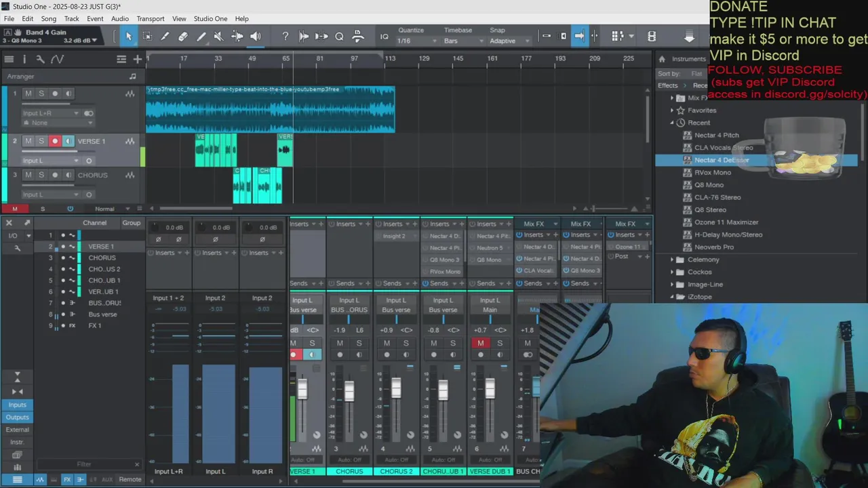Select the Split tool

(165, 37)
